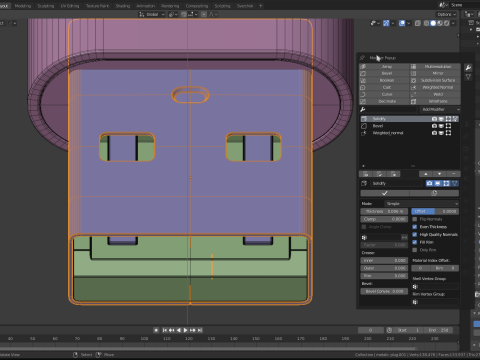Switch to the Texture Paint workspace tab
480x360 pixels.
coord(97,6)
